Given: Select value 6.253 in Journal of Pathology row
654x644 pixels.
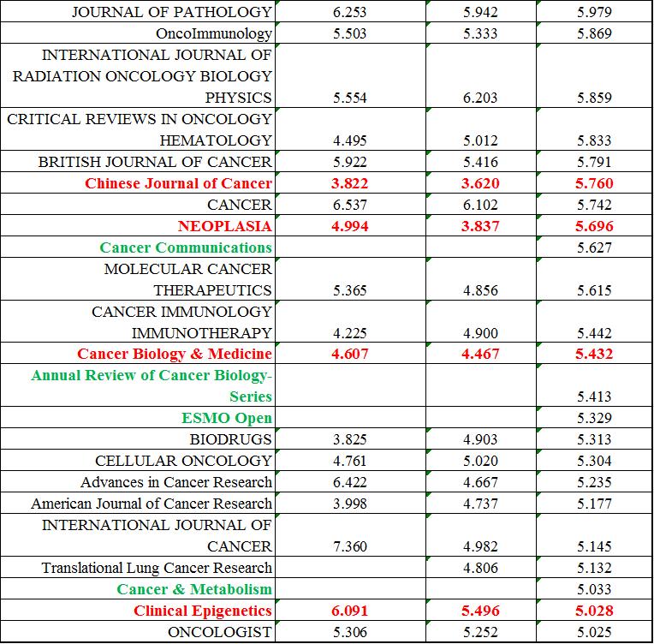Looking at the screenshot, I should pyautogui.click(x=349, y=12).
